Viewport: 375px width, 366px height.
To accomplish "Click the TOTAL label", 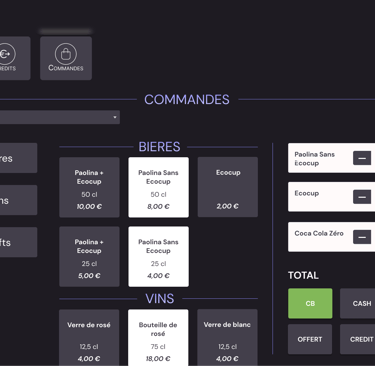I will [303, 275].
